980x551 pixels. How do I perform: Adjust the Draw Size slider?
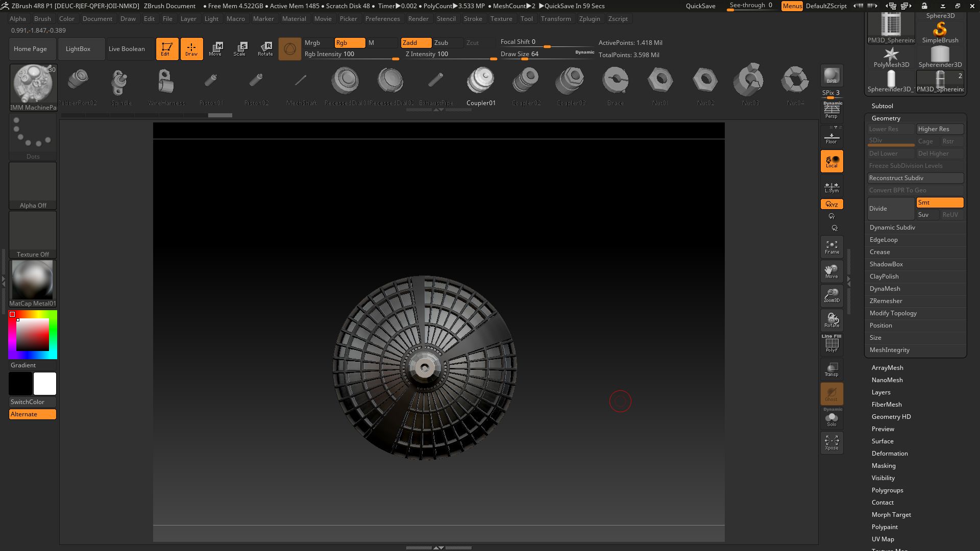(547, 54)
